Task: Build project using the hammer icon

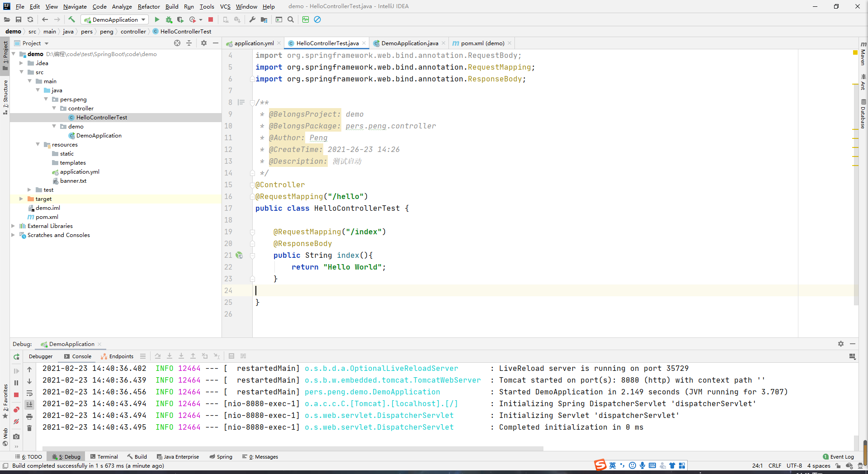Action: 71,19
